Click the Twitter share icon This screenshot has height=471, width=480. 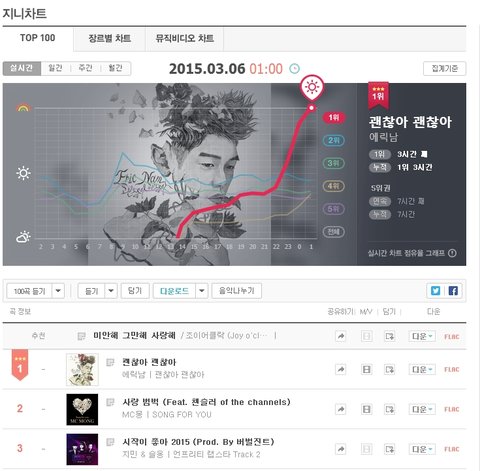pos(435,291)
